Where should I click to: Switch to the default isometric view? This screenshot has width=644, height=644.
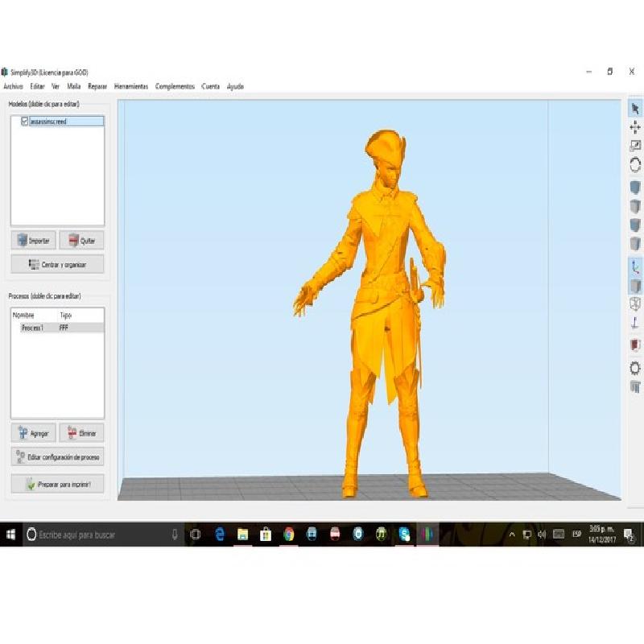click(x=635, y=188)
